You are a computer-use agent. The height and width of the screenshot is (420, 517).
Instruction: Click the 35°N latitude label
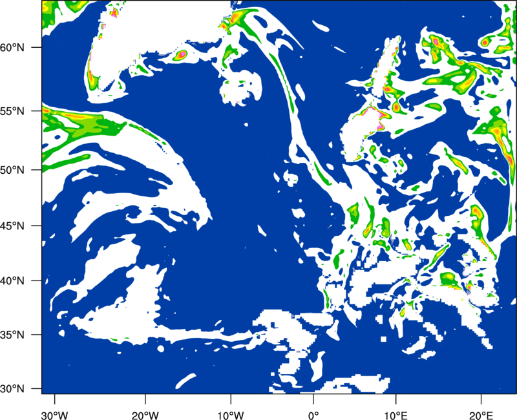coord(12,335)
